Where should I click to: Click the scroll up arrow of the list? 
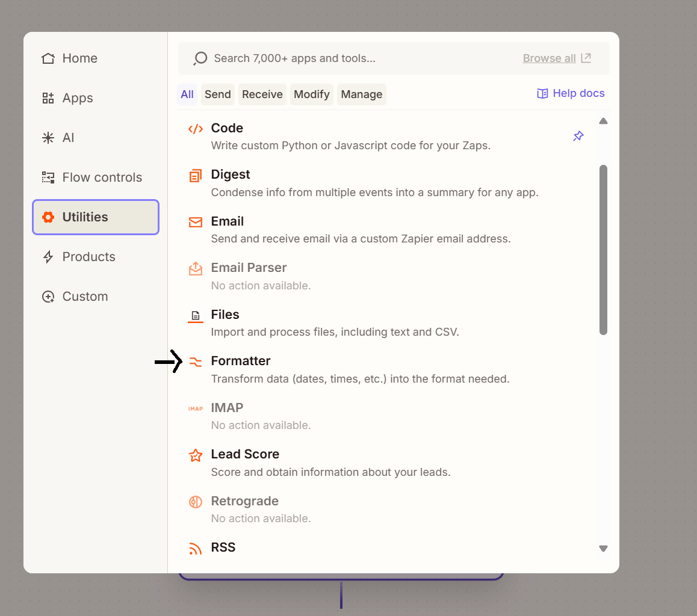click(x=603, y=122)
